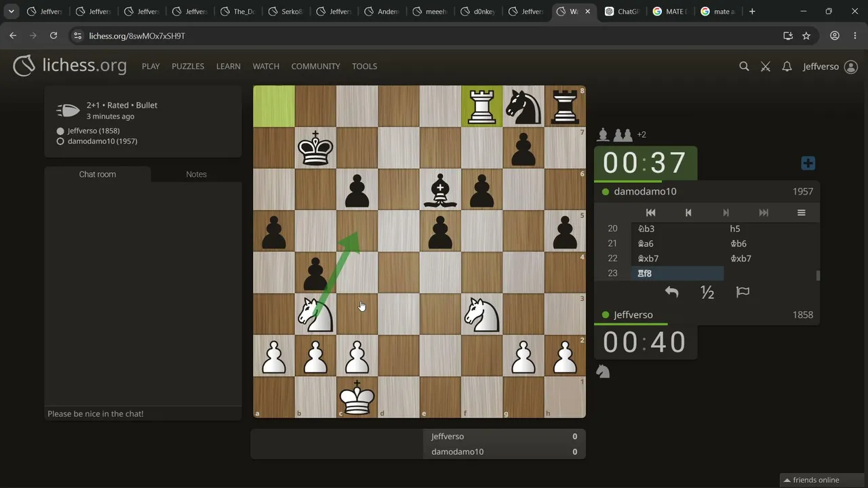Switch to the meeeh browser tab
This screenshot has height=488, width=868.
coord(431,12)
